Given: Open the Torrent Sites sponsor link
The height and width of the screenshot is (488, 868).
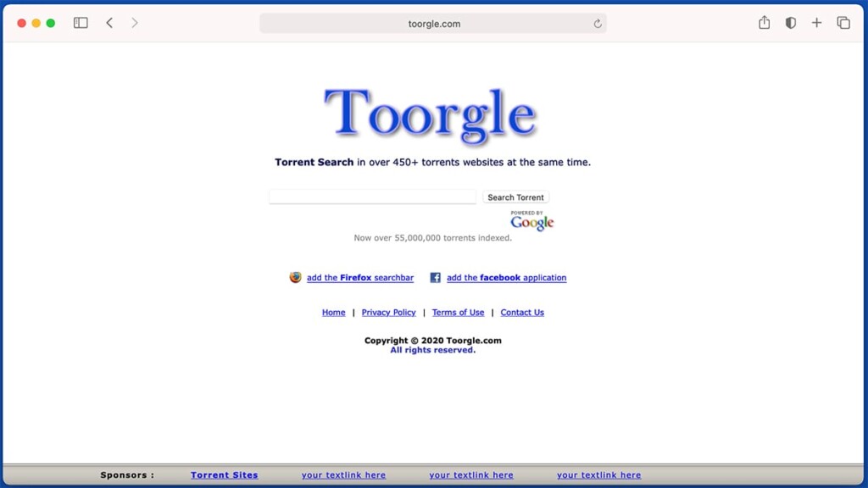Looking at the screenshot, I should 224,475.
